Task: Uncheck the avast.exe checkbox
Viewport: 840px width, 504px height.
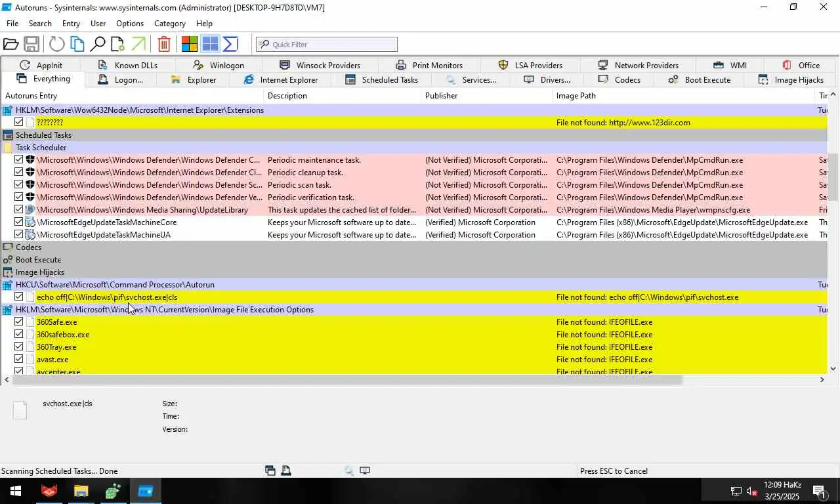Action: pyautogui.click(x=18, y=359)
